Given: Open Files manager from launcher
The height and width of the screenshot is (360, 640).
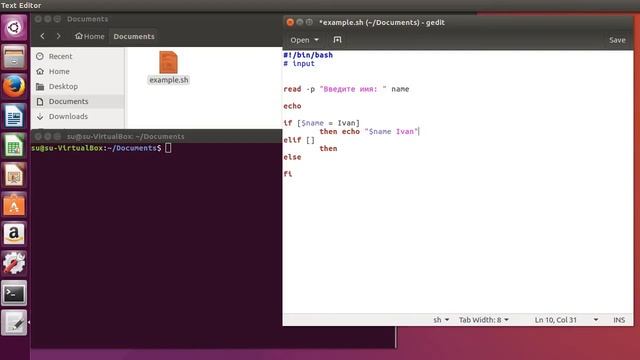Looking at the screenshot, I should (14, 57).
